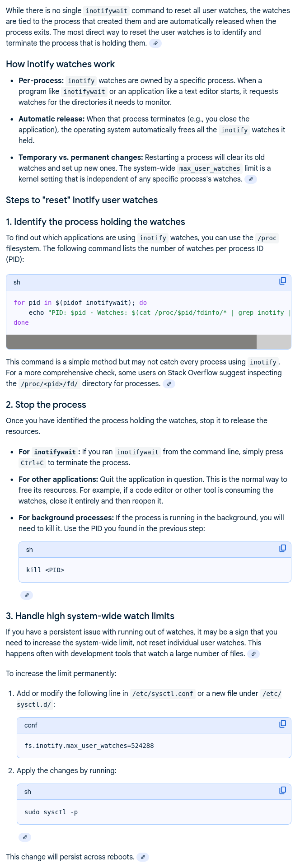The width and height of the screenshot is (300, 868).
Task: Open source link after 'large number of files'
Action: tap(253, 654)
